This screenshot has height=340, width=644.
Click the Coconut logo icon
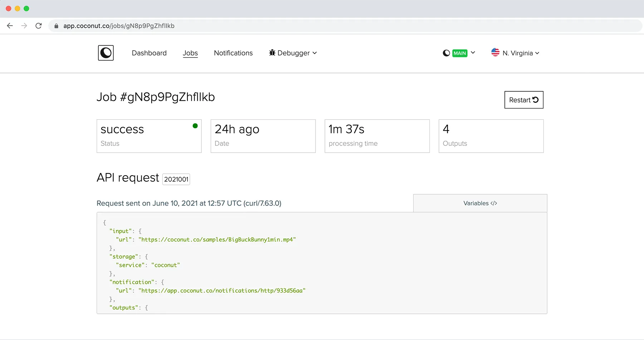click(106, 53)
